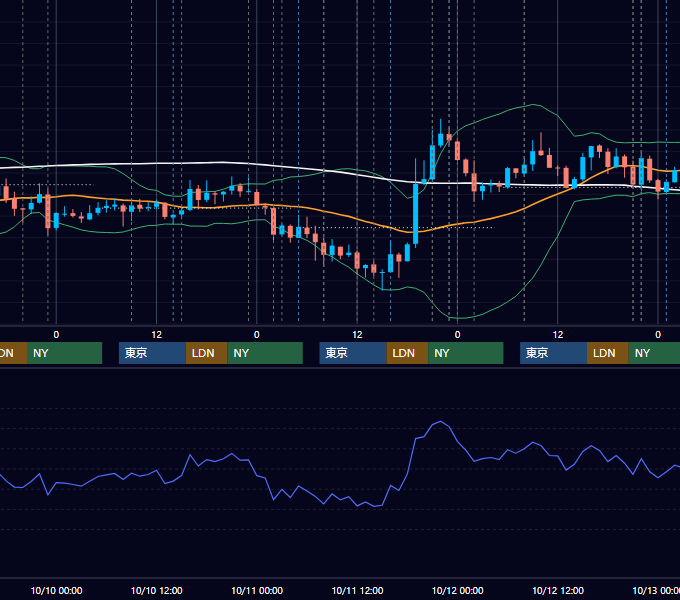Click the oscillator line's highest peak
680x600 pixels.
point(441,421)
